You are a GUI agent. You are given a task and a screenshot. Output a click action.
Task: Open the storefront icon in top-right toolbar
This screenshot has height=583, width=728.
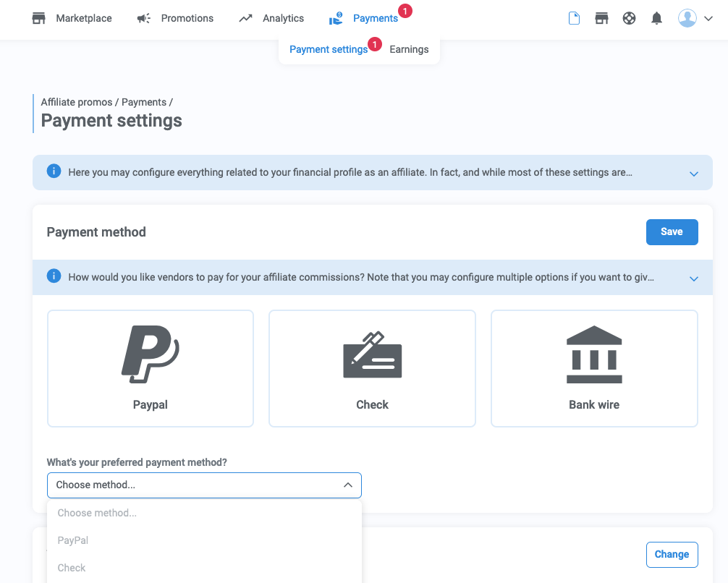601,19
